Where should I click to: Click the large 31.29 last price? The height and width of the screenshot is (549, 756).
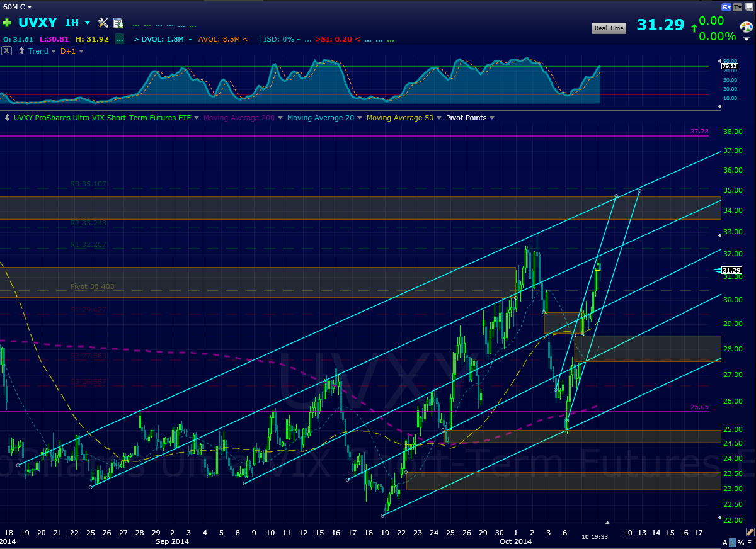tap(660, 25)
